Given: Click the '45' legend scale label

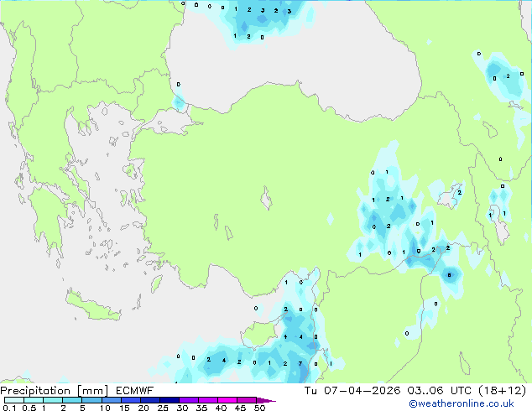Looking at the screenshot, I should click(240, 408).
